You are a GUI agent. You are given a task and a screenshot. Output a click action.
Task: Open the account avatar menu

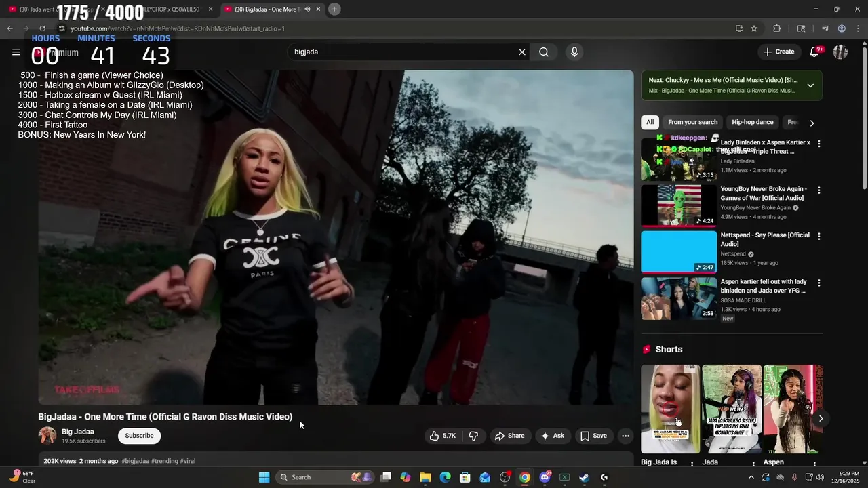pos(840,52)
